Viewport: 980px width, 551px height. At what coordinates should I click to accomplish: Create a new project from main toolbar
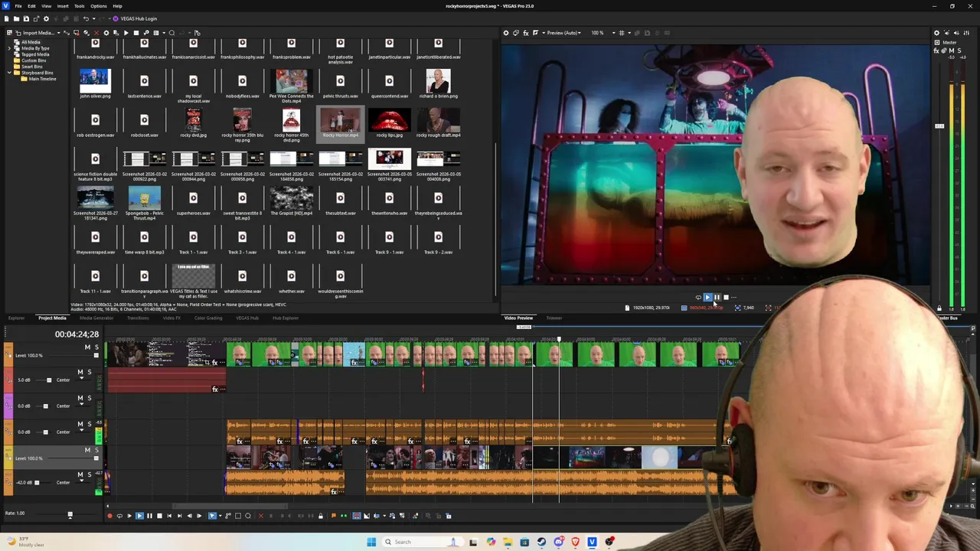[7, 18]
